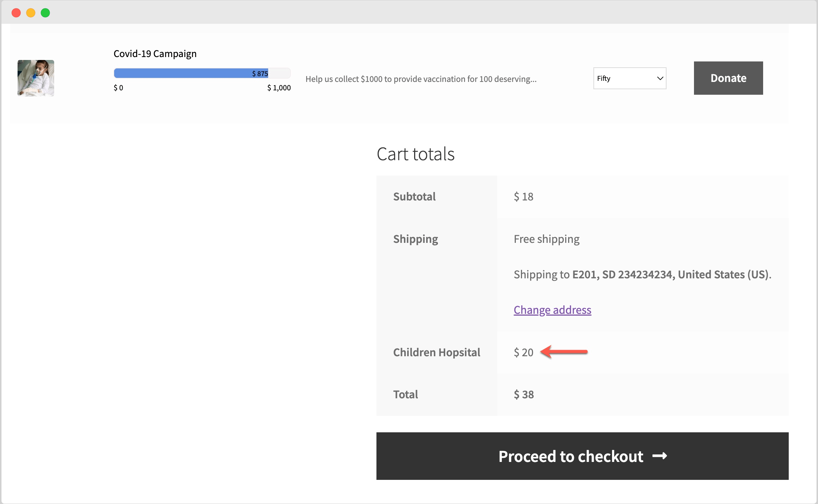818x504 pixels.
Task: Select the Subtotal row in Cart totals
Action: (414, 196)
